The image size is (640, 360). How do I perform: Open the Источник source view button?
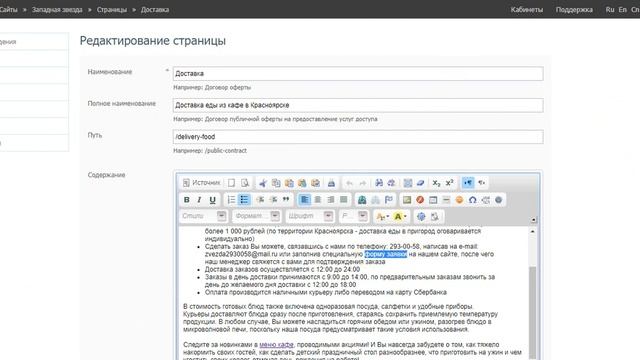(x=202, y=183)
